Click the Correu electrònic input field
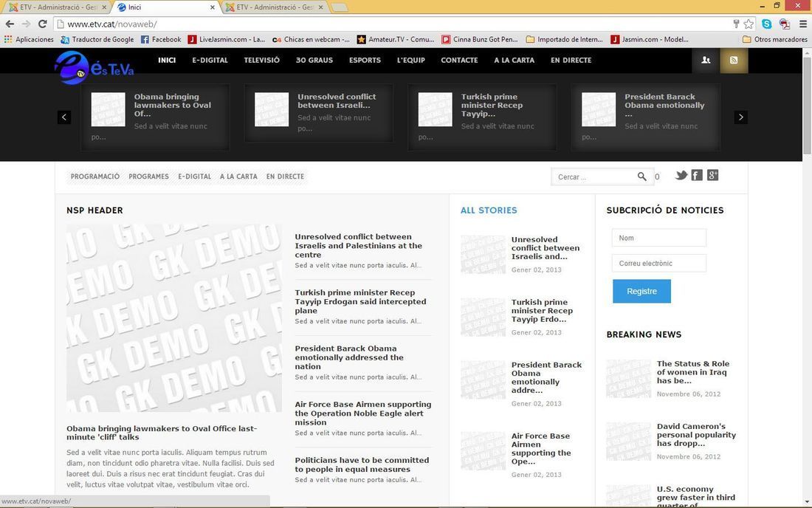Image resolution: width=812 pixels, height=508 pixels. [x=658, y=263]
